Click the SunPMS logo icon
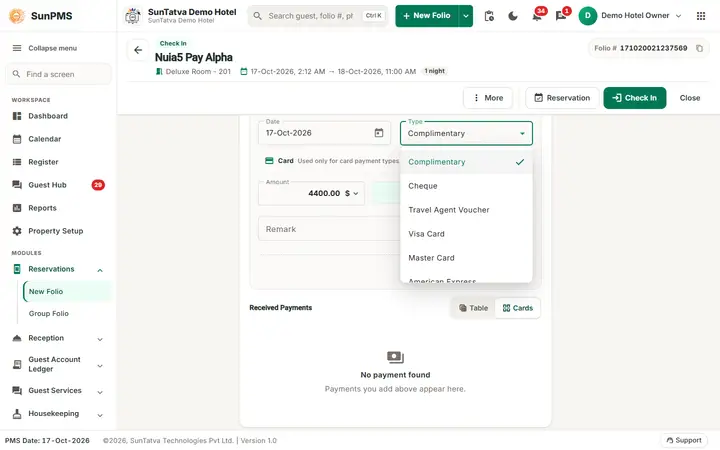The width and height of the screenshot is (720, 450). [17, 16]
